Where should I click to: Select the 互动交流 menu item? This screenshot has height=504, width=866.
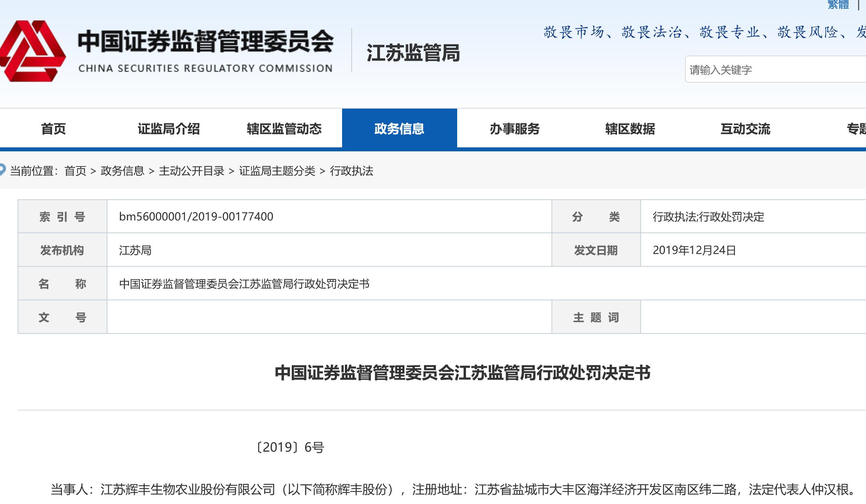pyautogui.click(x=745, y=129)
